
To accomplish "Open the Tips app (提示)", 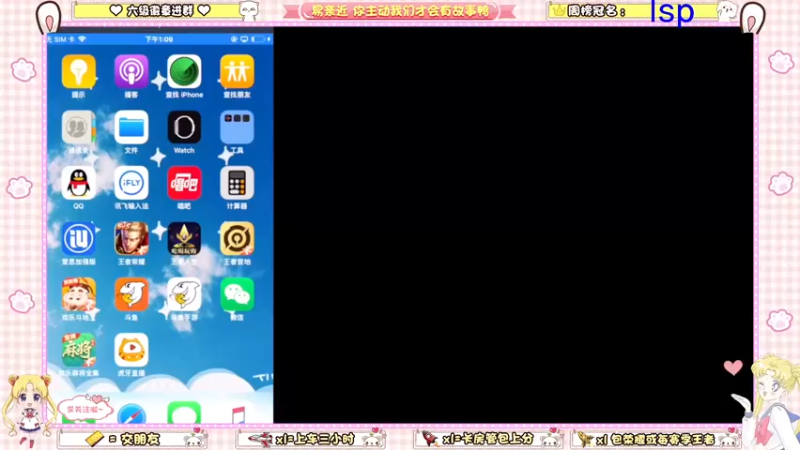I will (78, 72).
